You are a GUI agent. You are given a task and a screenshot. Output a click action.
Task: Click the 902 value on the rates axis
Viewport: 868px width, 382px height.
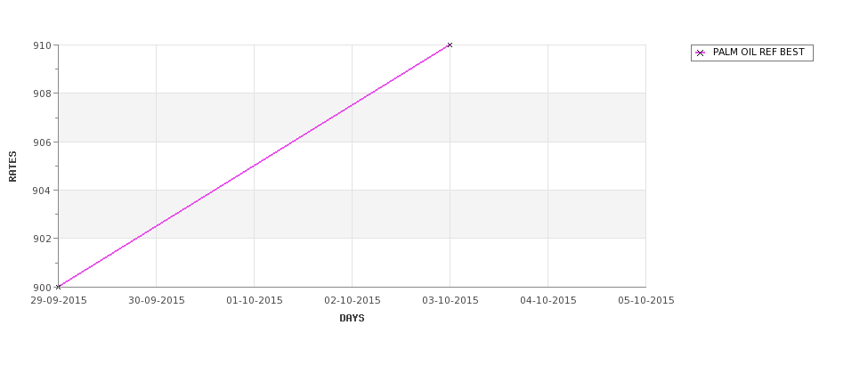point(43,239)
